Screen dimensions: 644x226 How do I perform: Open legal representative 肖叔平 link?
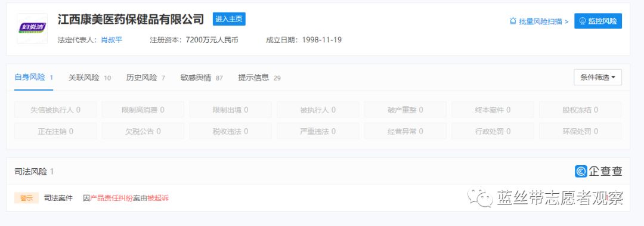click(112, 40)
